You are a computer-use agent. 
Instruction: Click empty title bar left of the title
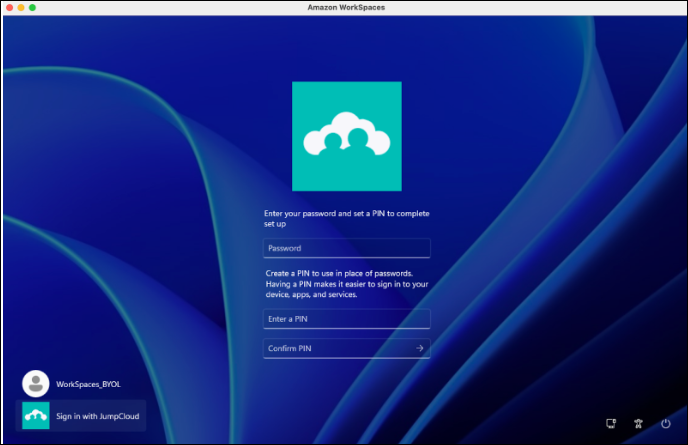click(x=150, y=7)
